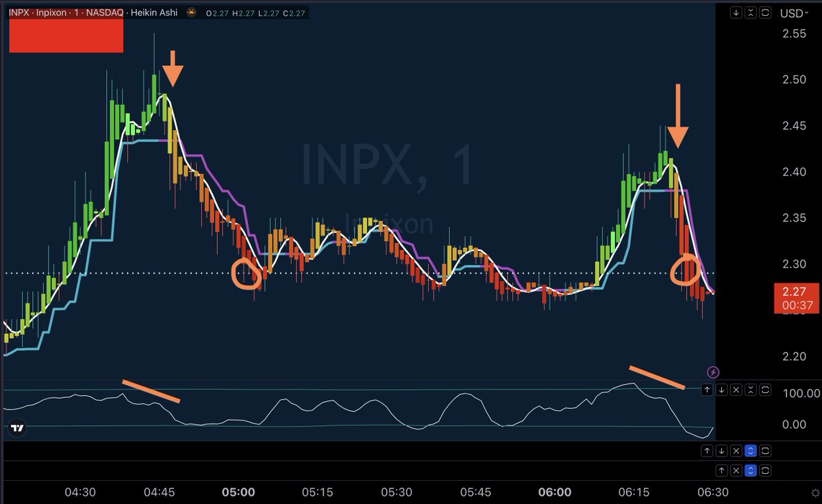Maximize the oscillator indicator pane
This screenshot has width=822, height=504.
pyautogui.click(x=767, y=390)
